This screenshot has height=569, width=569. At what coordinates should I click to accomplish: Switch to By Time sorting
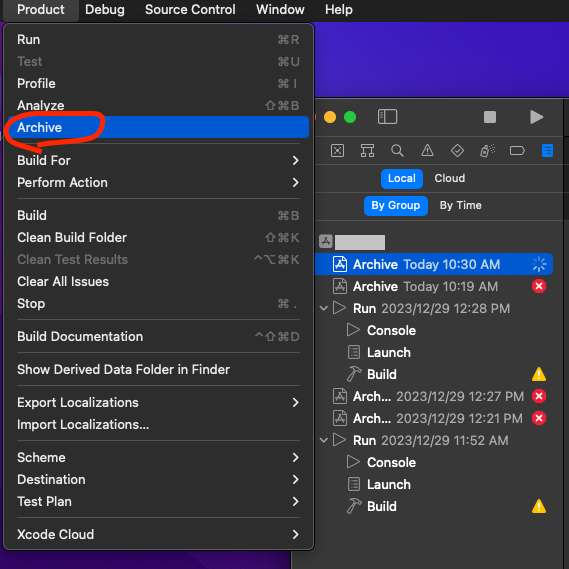[x=460, y=206]
